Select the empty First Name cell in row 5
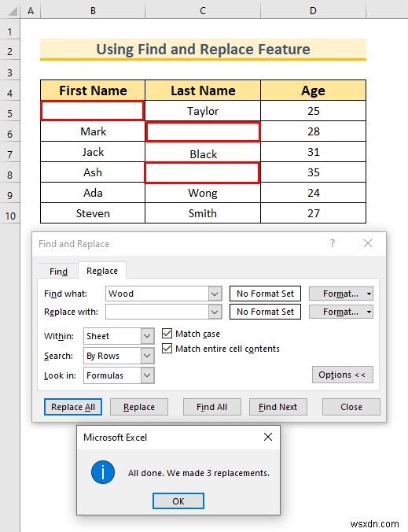408x532 pixels. pyautogui.click(x=92, y=111)
